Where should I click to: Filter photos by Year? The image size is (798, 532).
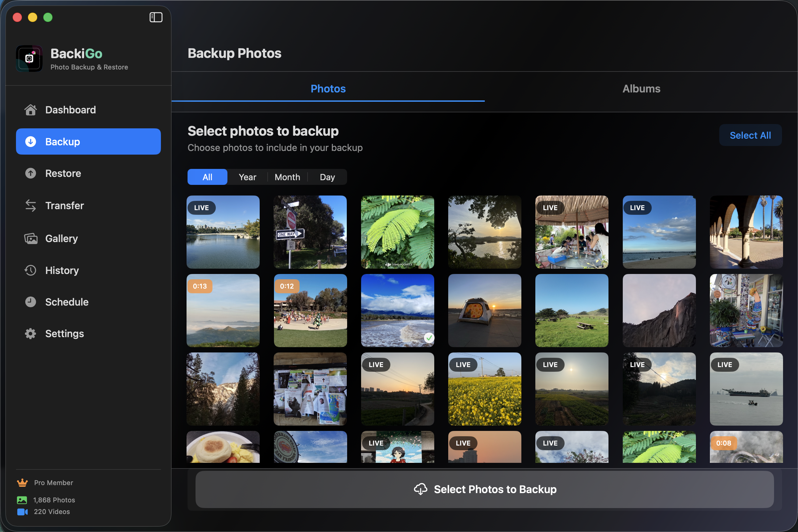pyautogui.click(x=247, y=177)
